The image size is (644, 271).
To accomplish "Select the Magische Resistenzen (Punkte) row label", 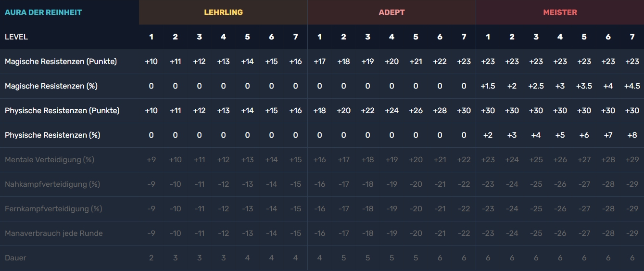I will [x=61, y=62].
